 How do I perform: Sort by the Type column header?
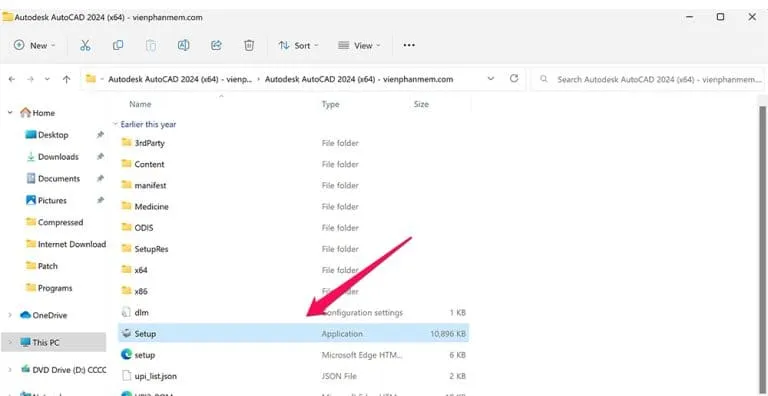330,104
